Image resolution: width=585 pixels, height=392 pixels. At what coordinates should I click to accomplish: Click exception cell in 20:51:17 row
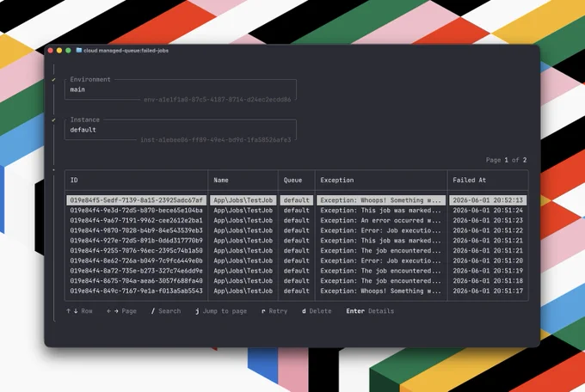(x=381, y=291)
